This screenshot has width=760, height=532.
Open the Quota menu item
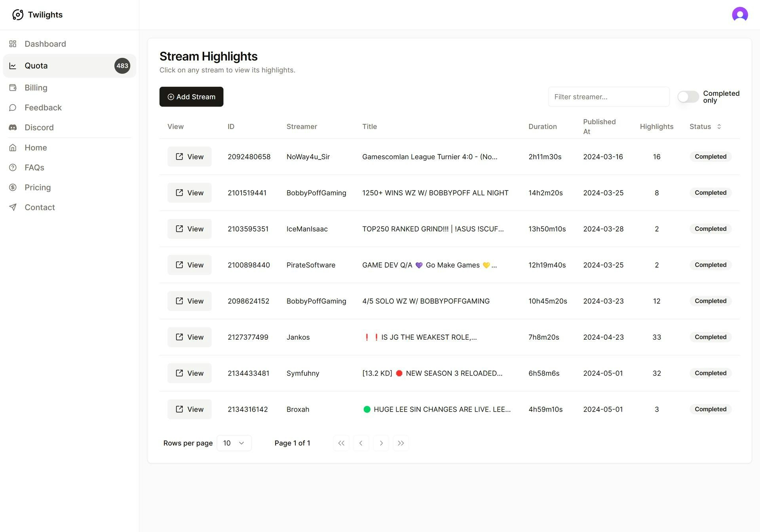coord(69,66)
